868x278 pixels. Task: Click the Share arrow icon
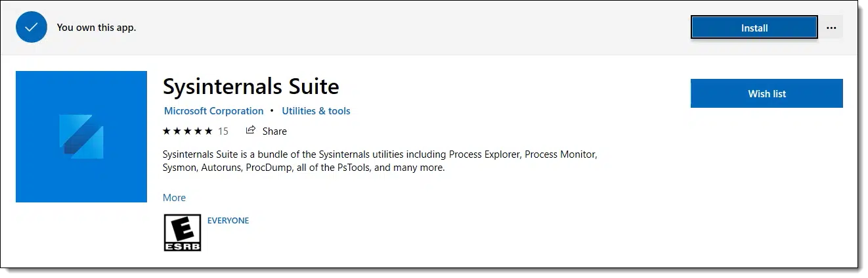point(250,131)
